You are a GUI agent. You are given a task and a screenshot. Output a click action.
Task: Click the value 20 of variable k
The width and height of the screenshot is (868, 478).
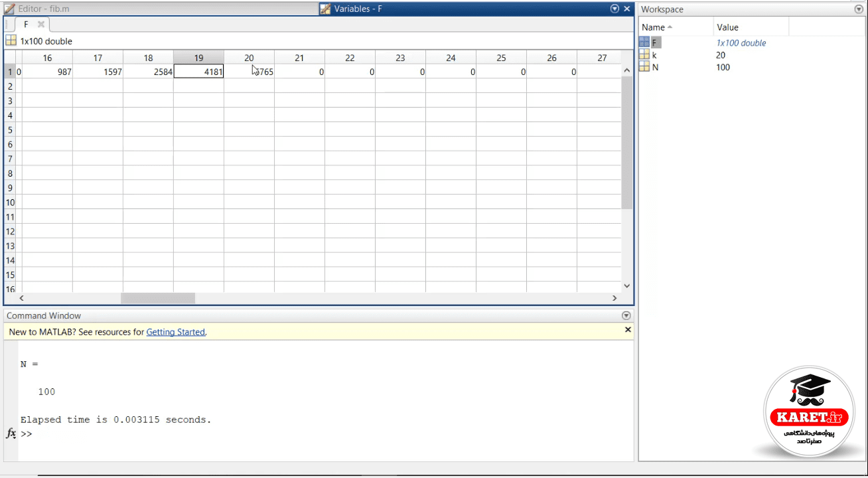click(x=721, y=55)
